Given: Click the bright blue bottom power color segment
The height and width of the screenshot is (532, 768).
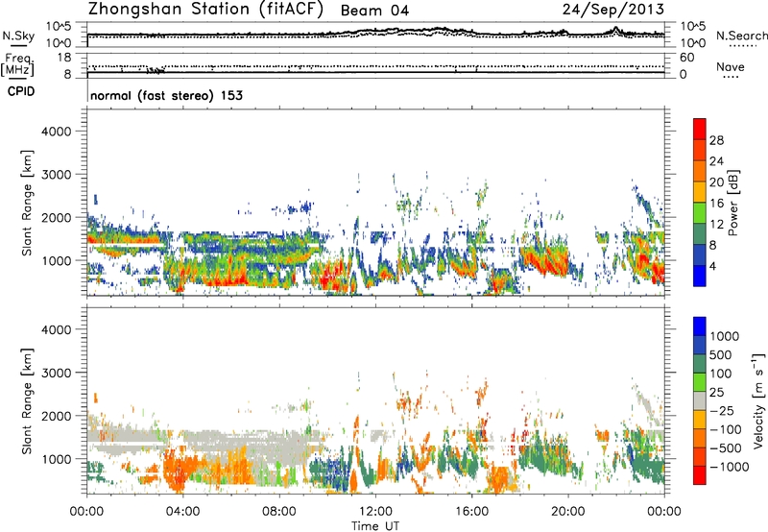Looking at the screenshot, I should tap(700, 276).
